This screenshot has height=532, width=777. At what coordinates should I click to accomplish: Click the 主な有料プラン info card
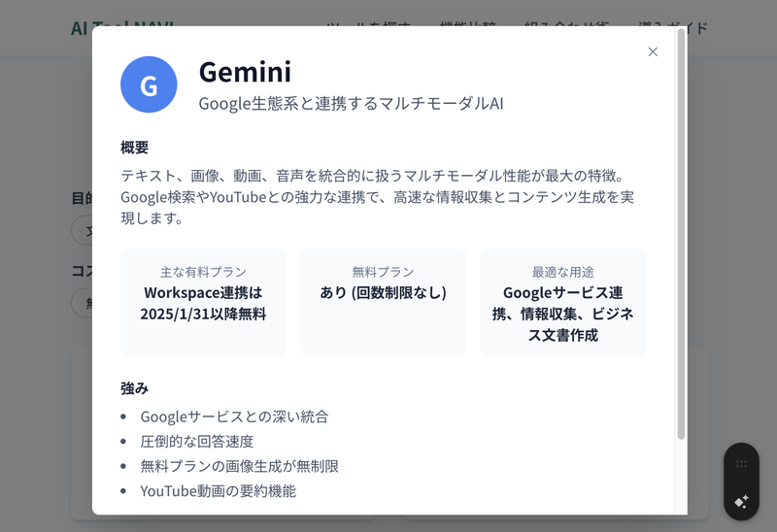[203, 302]
